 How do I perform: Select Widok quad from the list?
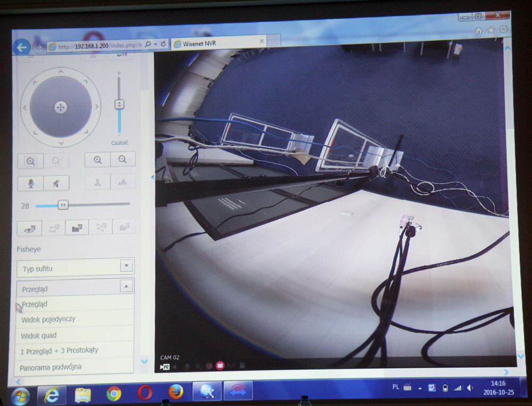tap(39, 336)
